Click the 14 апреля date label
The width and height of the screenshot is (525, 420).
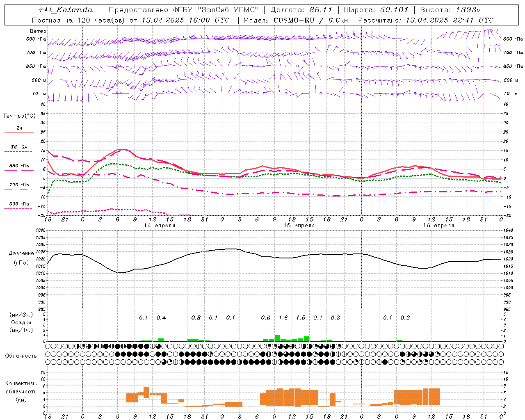point(160,226)
